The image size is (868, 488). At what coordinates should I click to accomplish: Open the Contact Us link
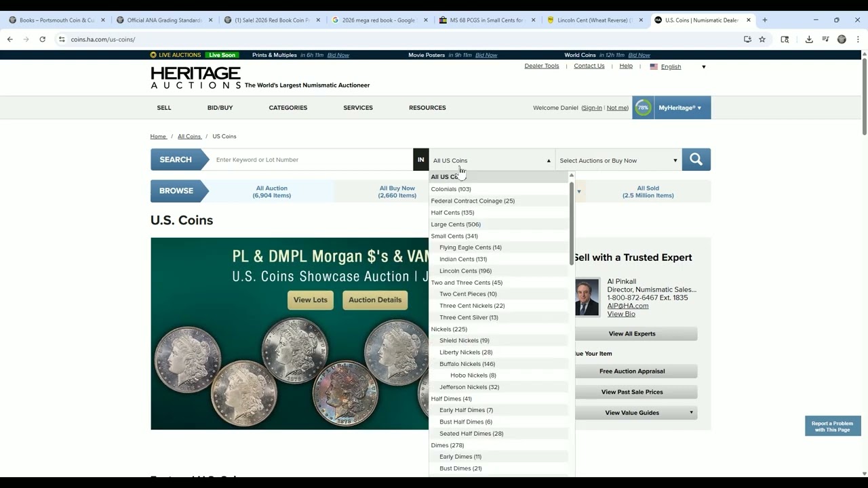click(x=589, y=66)
